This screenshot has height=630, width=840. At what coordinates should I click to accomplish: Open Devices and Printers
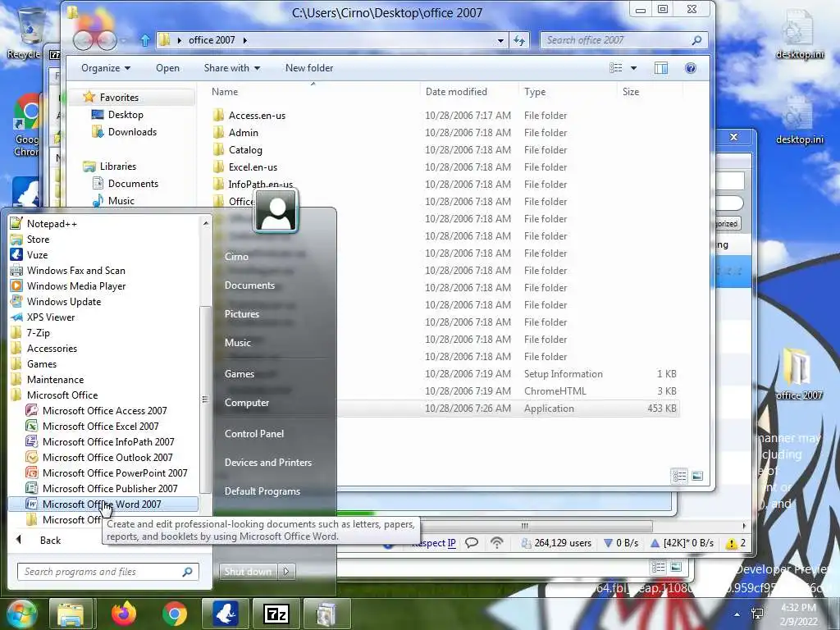pyautogui.click(x=268, y=463)
